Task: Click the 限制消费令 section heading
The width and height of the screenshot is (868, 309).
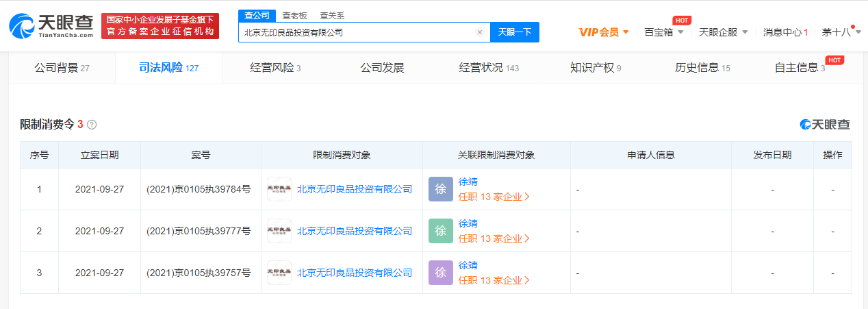Action: 48,125
